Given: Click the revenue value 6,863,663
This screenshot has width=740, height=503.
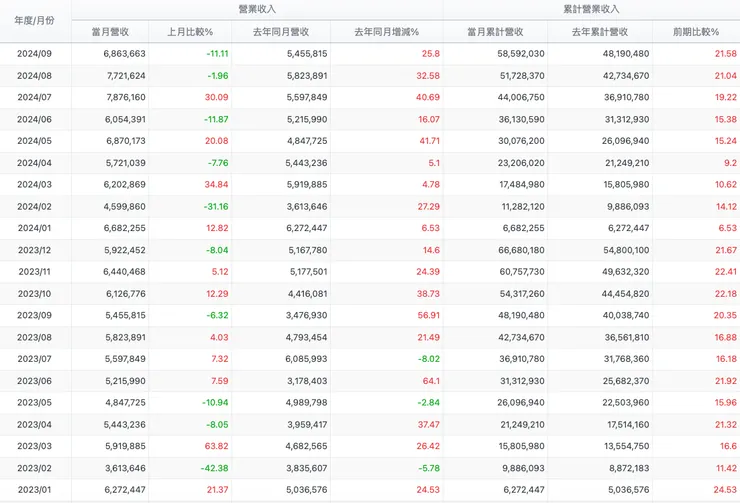Looking at the screenshot, I should click(125, 53).
